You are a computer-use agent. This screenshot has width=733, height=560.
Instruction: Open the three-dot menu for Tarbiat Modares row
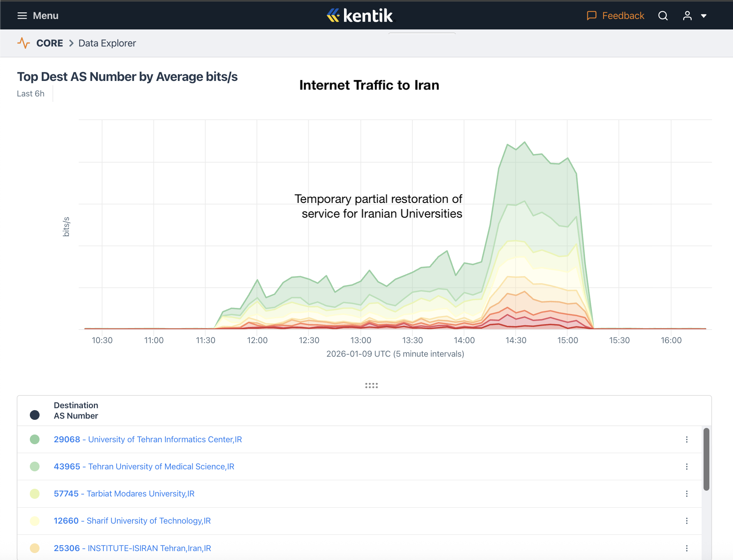[687, 494]
